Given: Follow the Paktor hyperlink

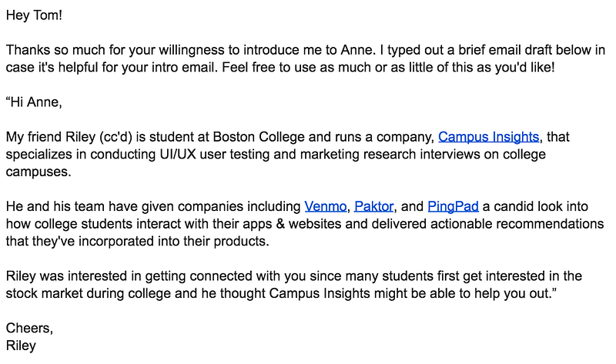Looking at the screenshot, I should 373,206.
